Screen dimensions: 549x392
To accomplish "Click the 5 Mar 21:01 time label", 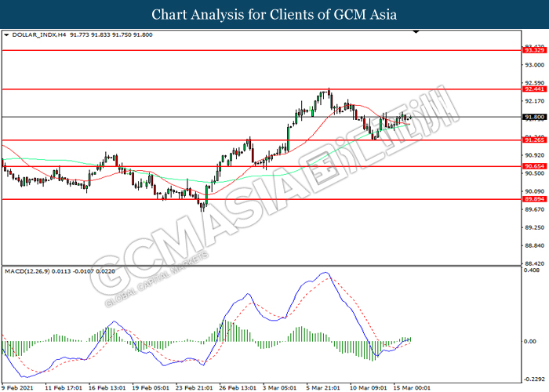I will point(323,388).
